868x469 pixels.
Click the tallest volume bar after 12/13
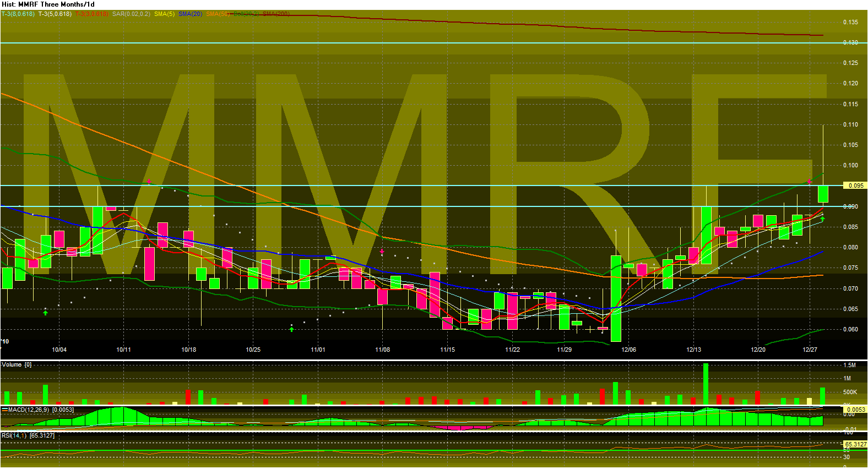(706, 384)
